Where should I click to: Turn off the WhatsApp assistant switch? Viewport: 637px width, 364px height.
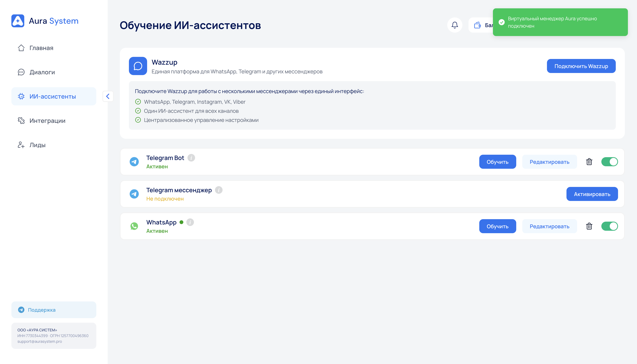pyautogui.click(x=609, y=226)
